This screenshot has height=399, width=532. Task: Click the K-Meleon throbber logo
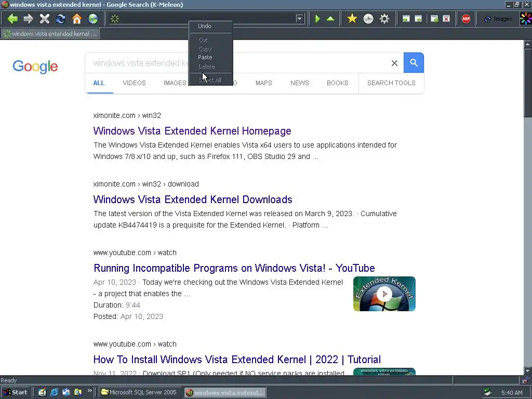pyautogui.click(x=526, y=19)
